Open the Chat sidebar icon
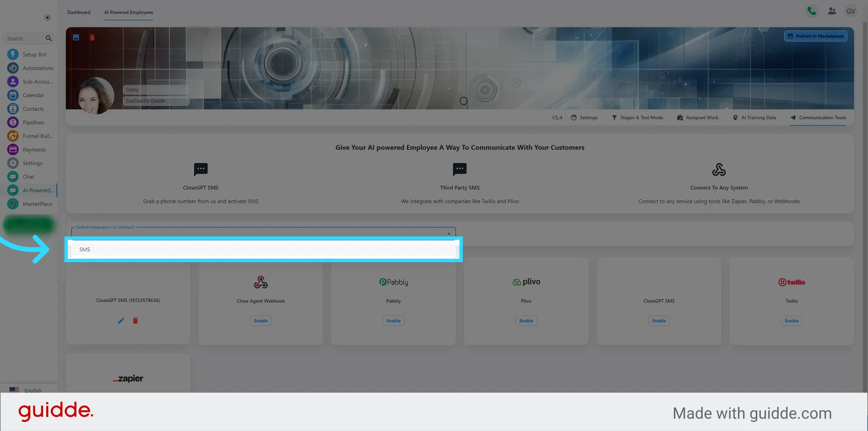The width and height of the screenshot is (868, 431). tap(13, 176)
